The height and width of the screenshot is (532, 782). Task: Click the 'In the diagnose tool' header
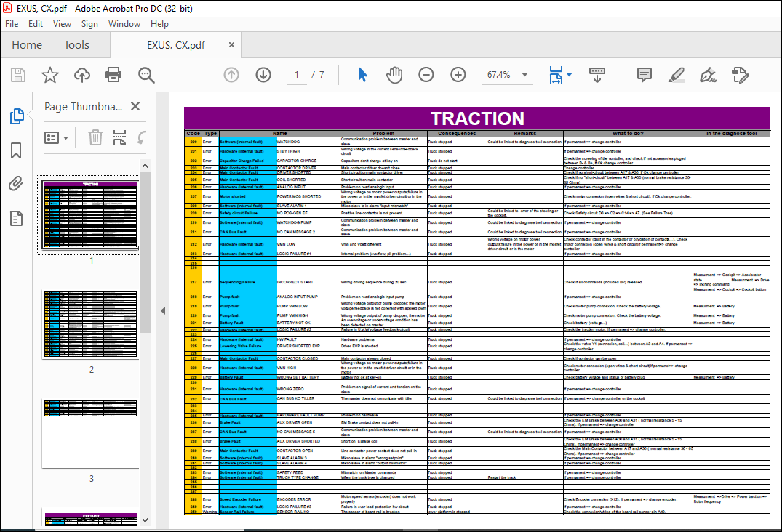pyautogui.click(x=731, y=134)
